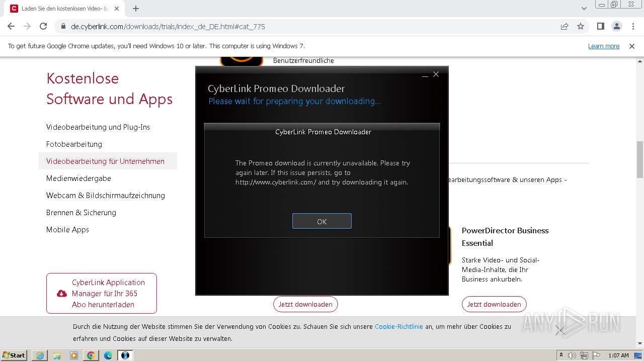Dismiss the Chrome update notification bar

632,46
